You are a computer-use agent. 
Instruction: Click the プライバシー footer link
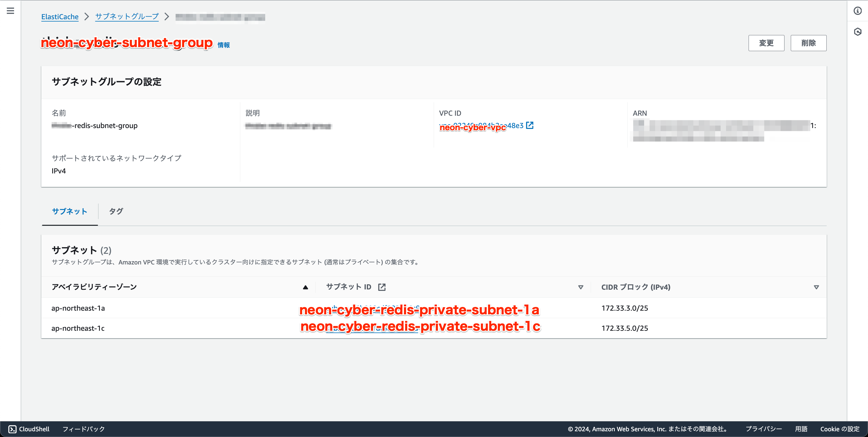coord(764,429)
